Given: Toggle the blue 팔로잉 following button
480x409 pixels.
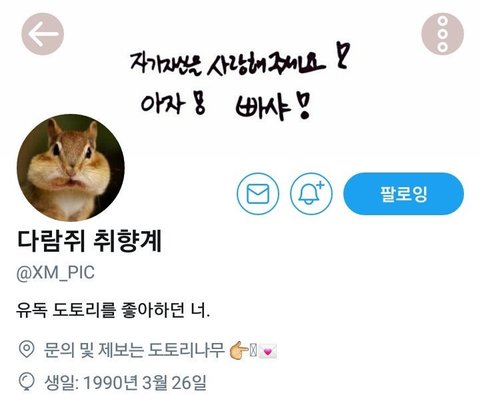Looking at the screenshot, I should click(403, 193).
